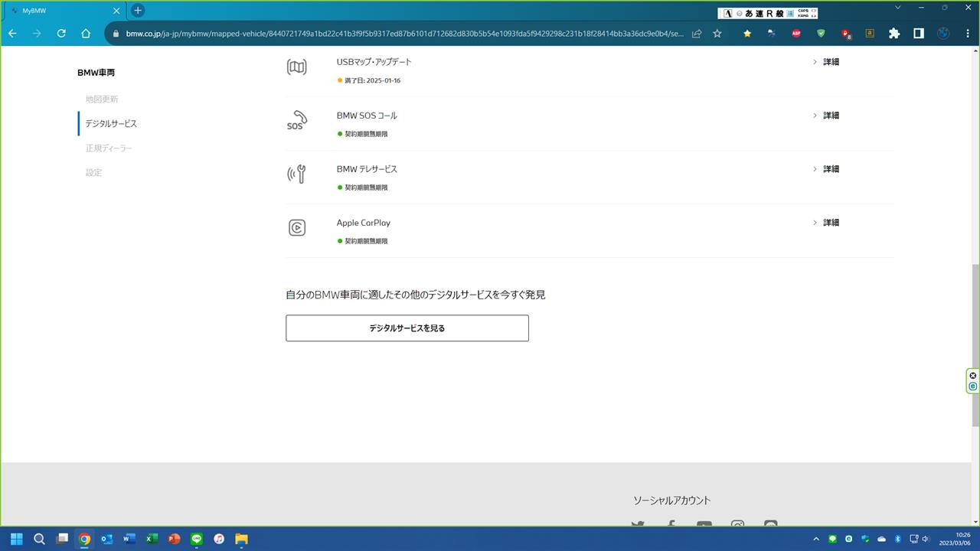
Task: Open Outlook from the taskbar
Action: (106, 539)
